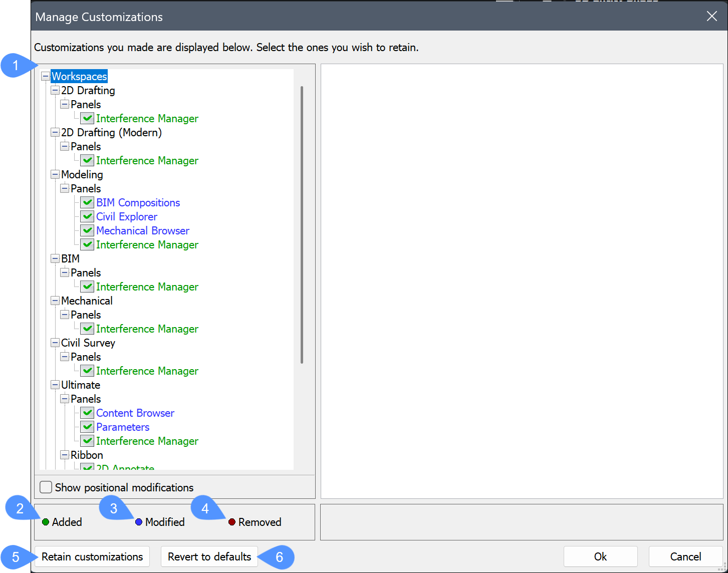Toggle the Content Browser checkbox

pyautogui.click(x=88, y=413)
